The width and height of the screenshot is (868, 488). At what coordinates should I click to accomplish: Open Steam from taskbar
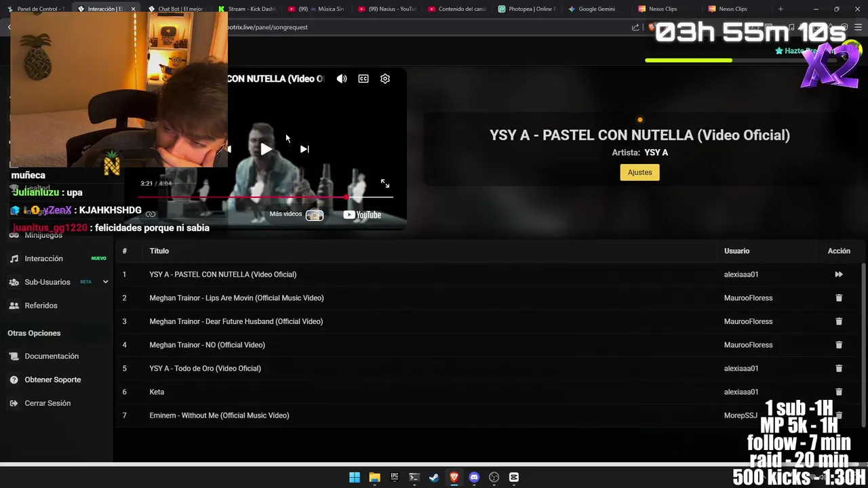(x=434, y=477)
